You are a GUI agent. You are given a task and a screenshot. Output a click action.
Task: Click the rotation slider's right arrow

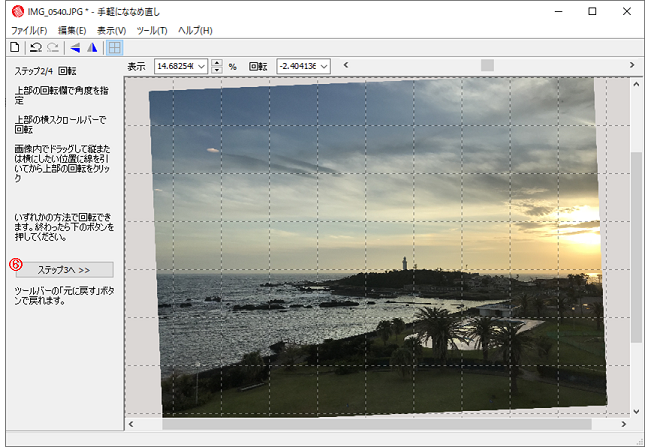click(x=632, y=66)
